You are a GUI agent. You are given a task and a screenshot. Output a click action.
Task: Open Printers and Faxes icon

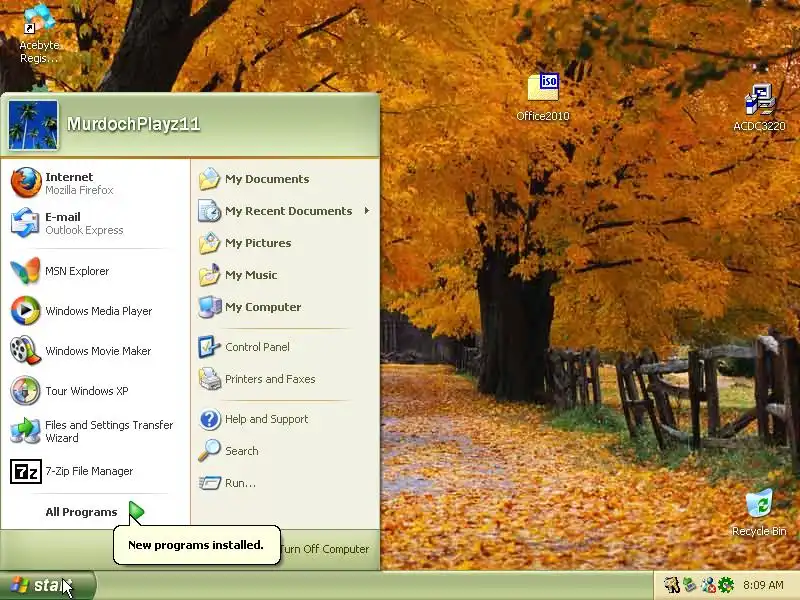click(x=209, y=379)
